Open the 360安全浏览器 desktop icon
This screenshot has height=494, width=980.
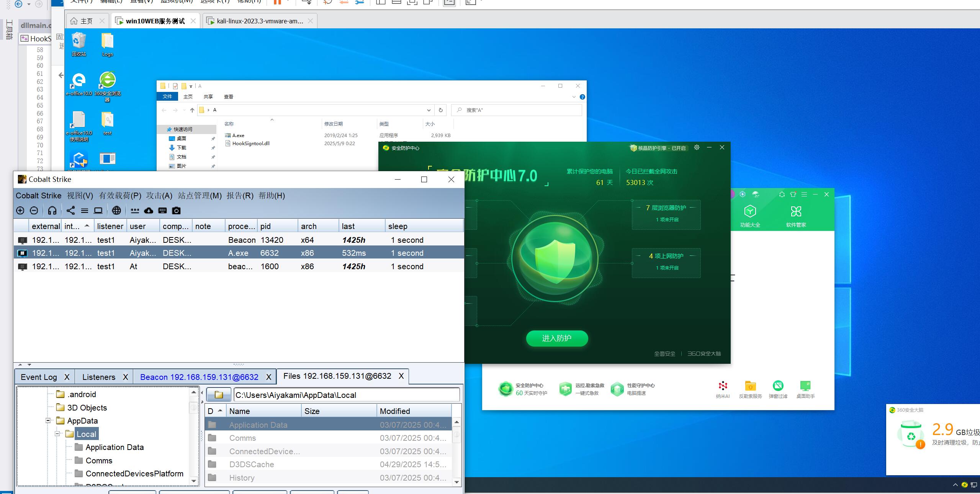coord(108,86)
